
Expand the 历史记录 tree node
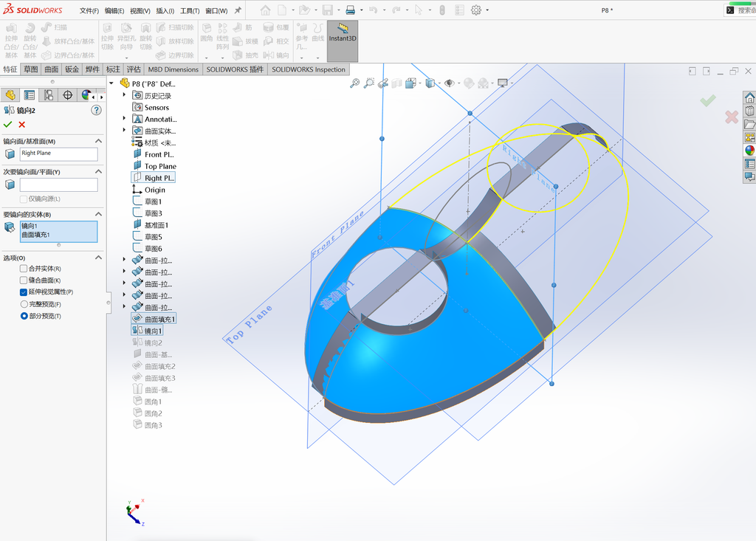coord(124,95)
